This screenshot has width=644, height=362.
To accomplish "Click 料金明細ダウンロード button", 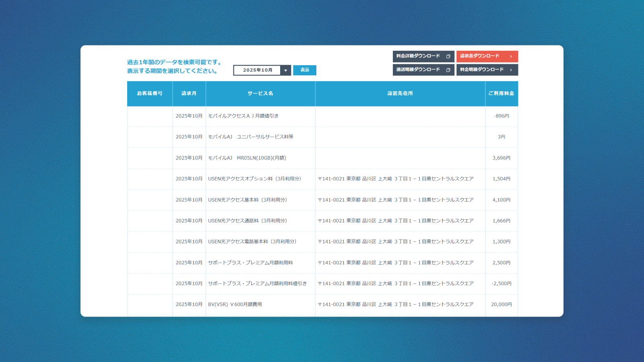I will (x=487, y=70).
